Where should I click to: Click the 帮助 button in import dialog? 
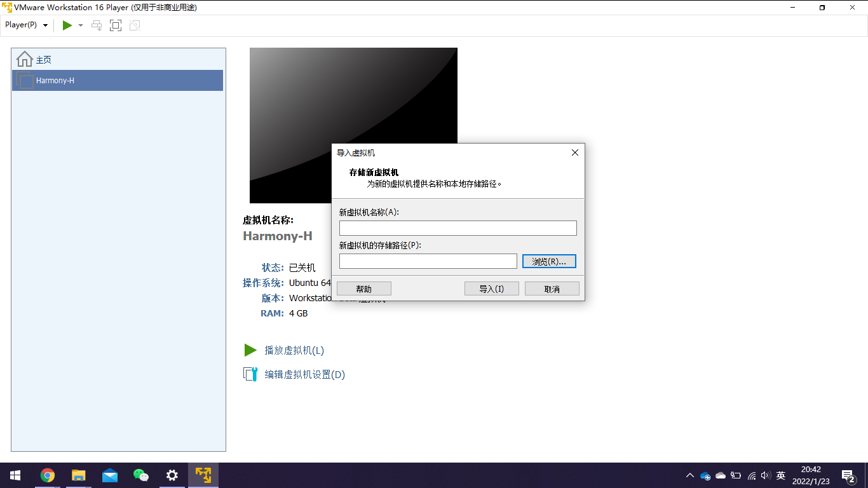point(364,288)
